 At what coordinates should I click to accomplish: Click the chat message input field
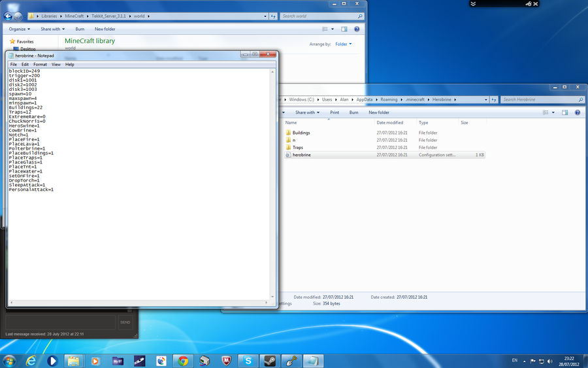tap(60, 322)
